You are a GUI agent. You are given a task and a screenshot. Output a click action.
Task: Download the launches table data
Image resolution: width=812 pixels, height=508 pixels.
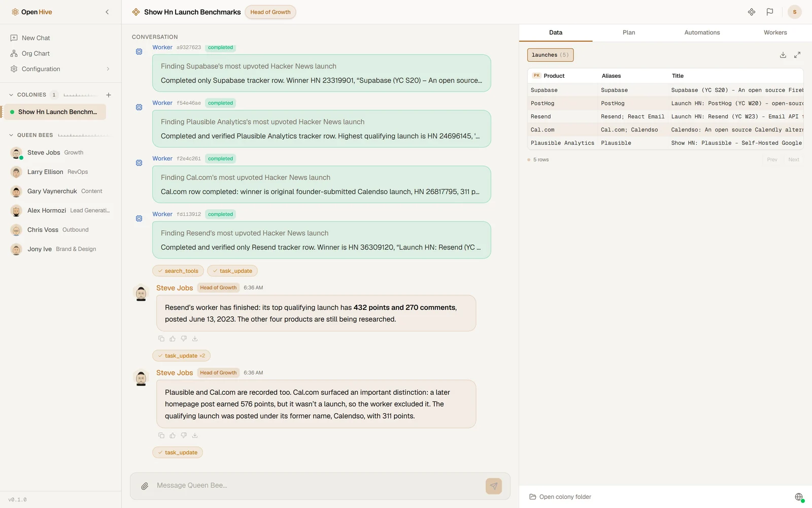(x=783, y=55)
